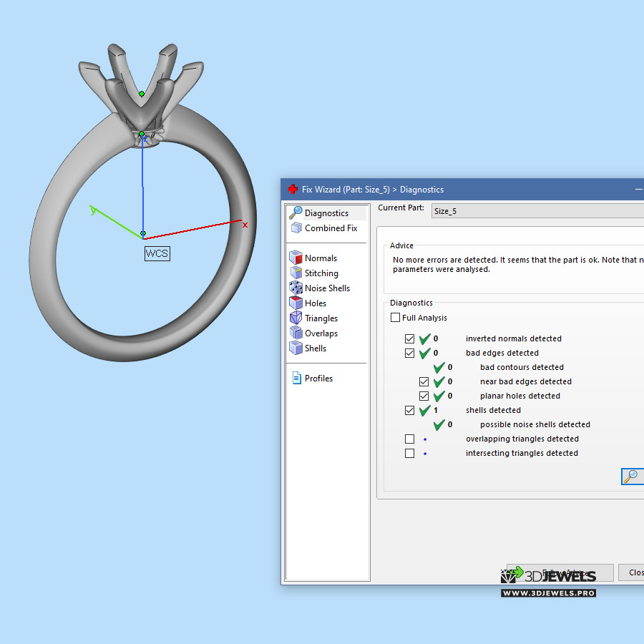Click the Triangles icon
Viewport: 644px width, 644px height.
(x=296, y=318)
